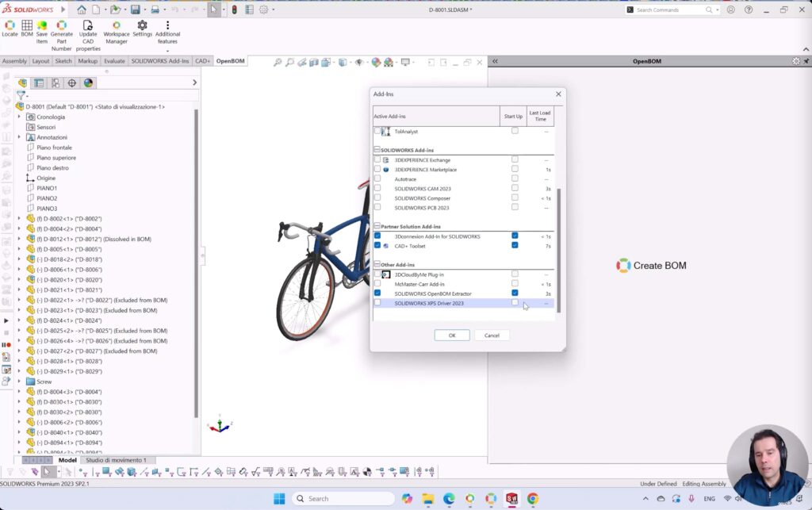812x510 pixels.
Task: Open the DimXpertManager tab icon
Action: tap(72, 82)
